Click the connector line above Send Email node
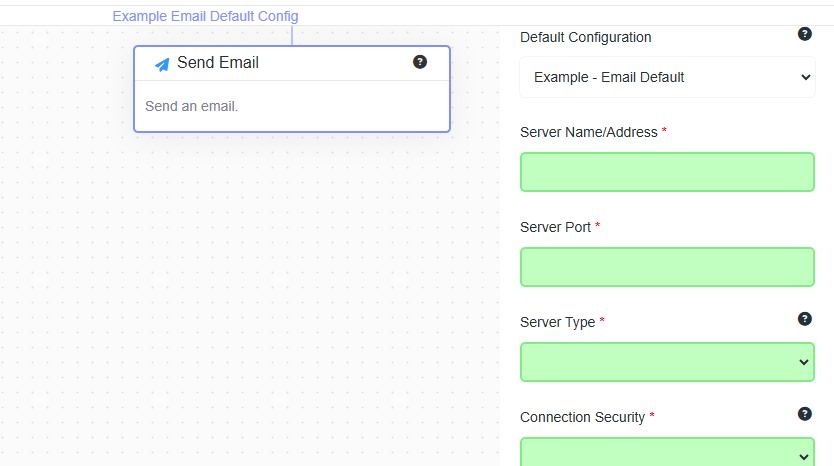This screenshot has width=834, height=466. pyautogui.click(x=292, y=36)
